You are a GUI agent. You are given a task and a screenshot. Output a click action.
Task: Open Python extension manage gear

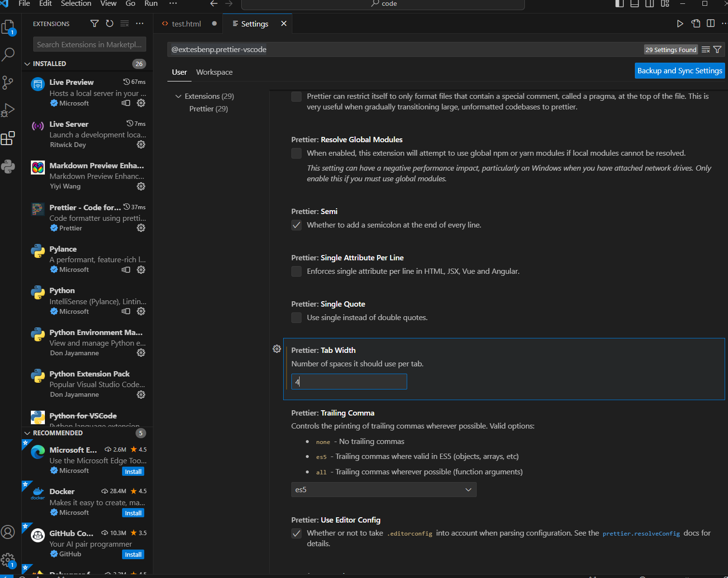[x=141, y=311]
